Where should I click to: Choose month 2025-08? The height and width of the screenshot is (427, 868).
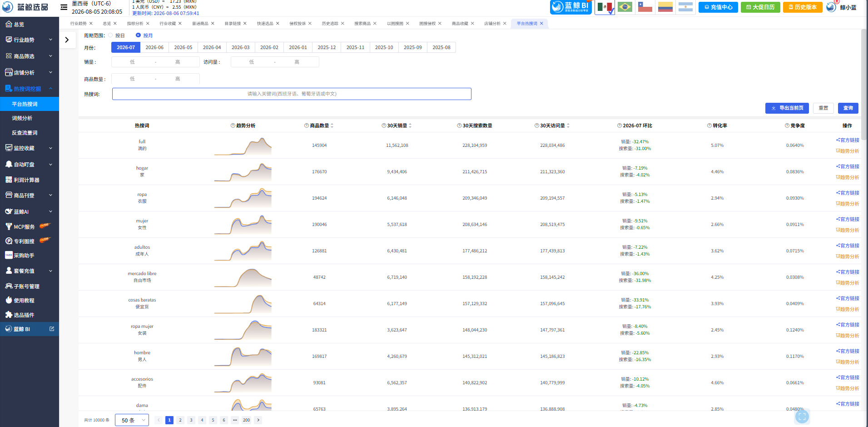(x=441, y=47)
